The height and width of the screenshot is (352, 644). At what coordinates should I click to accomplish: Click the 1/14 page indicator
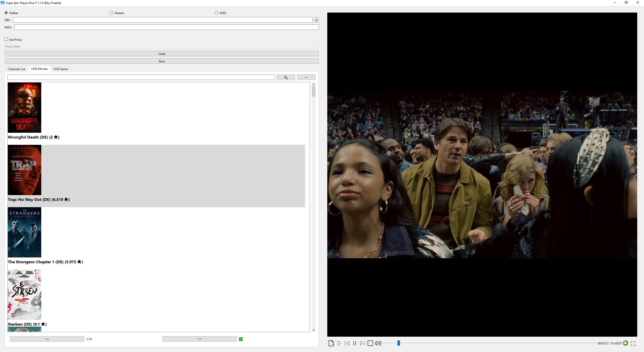[x=89, y=339]
